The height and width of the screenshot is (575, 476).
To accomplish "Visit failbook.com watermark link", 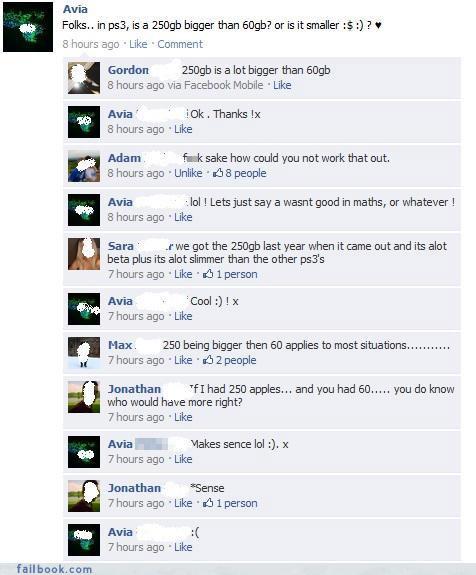I will point(54,569).
